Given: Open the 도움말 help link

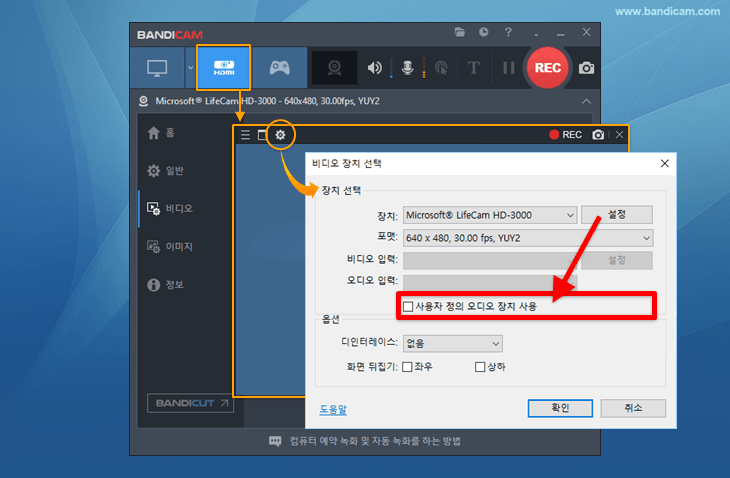Looking at the screenshot, I should 333,410.
